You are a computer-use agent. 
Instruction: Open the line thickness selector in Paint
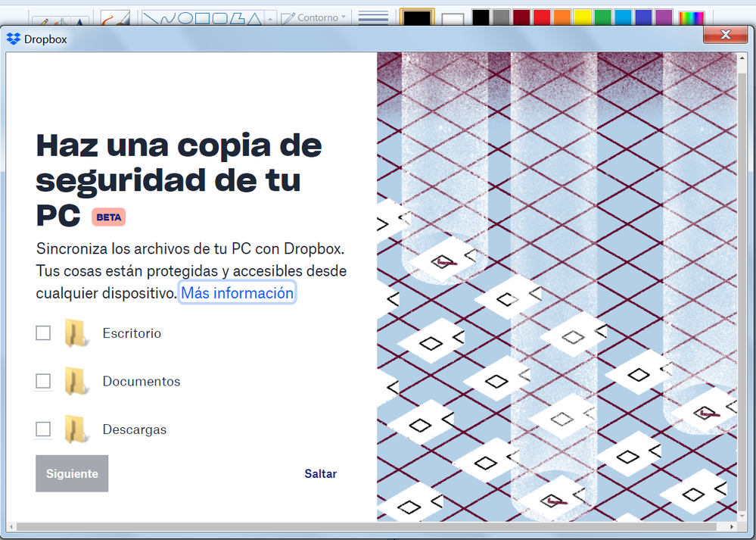(373, 17)
